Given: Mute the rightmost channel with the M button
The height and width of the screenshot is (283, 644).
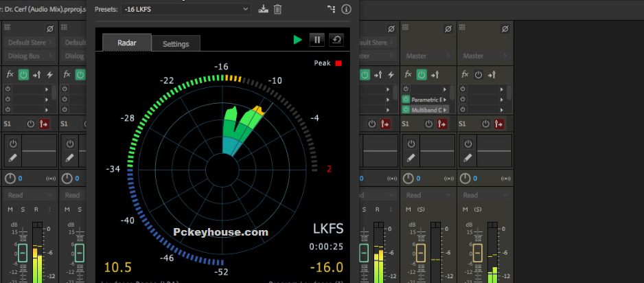Looking at the screenshot, I should tap(465, 210).
